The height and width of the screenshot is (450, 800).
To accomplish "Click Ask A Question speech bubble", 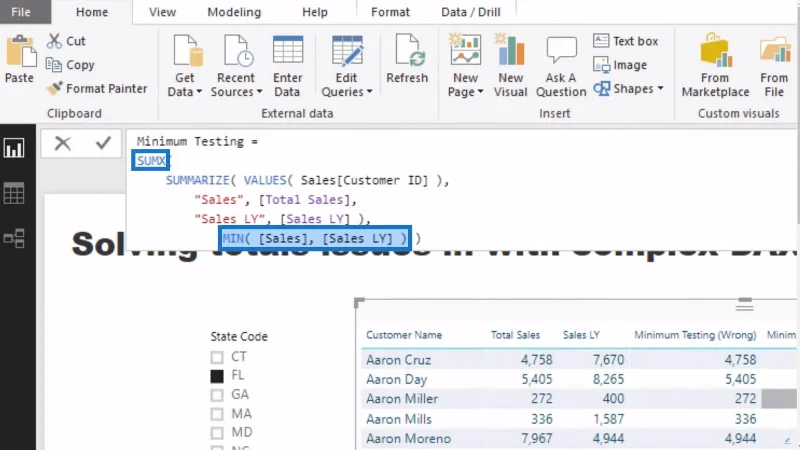I will tap(561, 50).
